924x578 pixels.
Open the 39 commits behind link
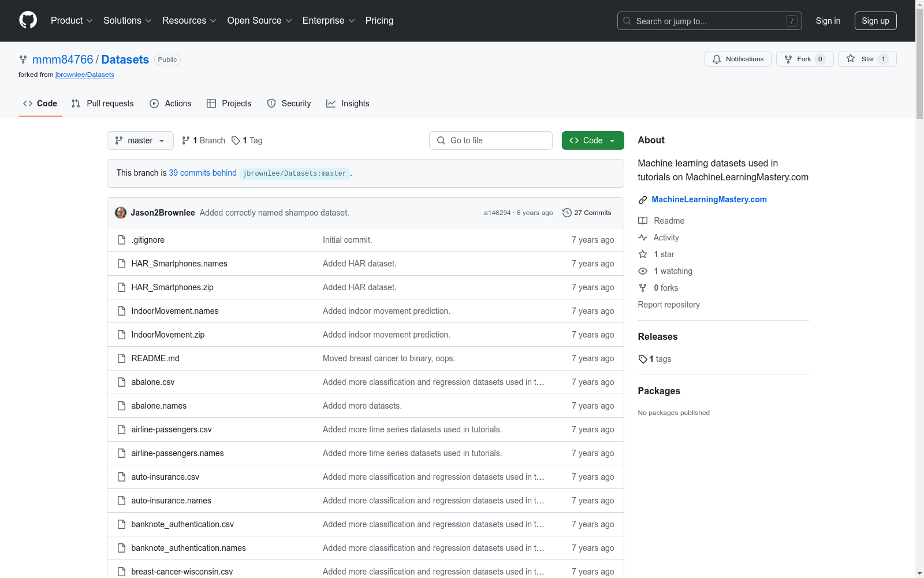tap(203, 173)
